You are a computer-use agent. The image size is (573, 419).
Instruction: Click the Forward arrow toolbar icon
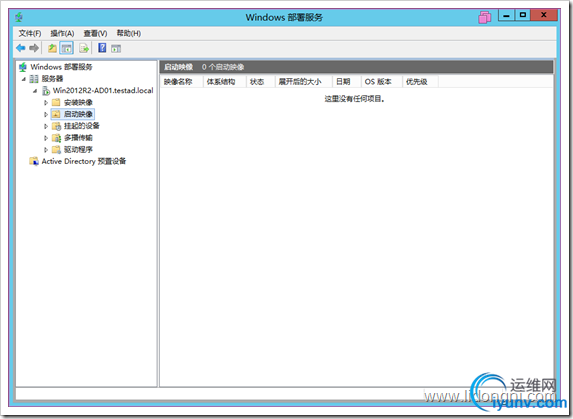pos(34,48)
